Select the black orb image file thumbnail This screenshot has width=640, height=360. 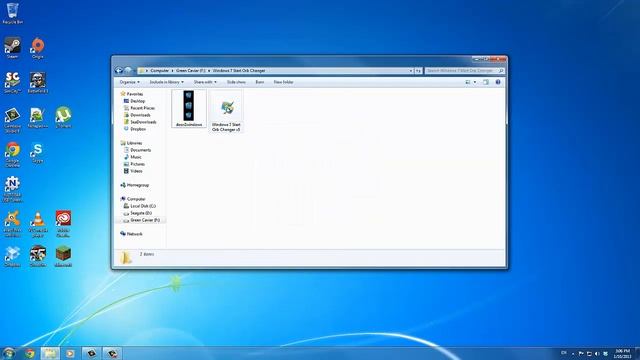(x=189, y=109)
